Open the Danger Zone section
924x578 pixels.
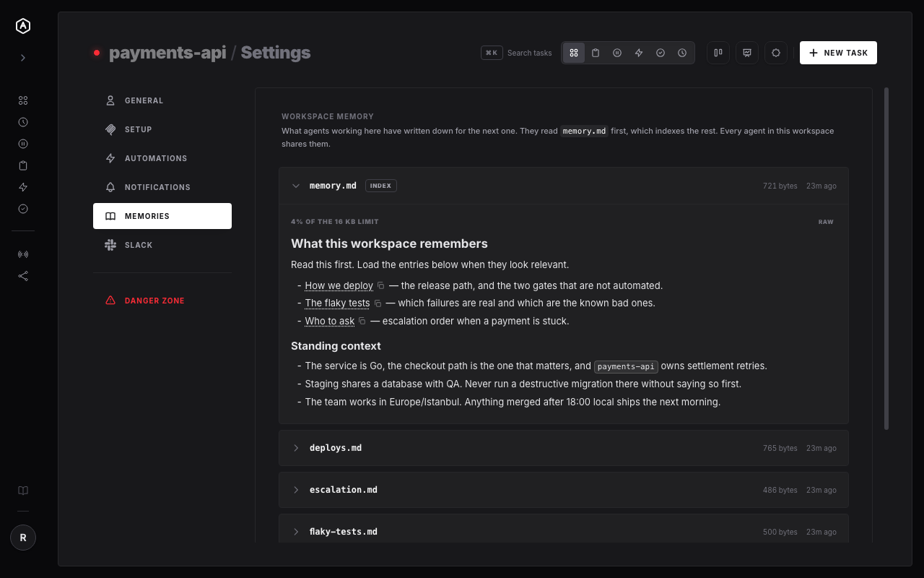click(x=162, y=301)
